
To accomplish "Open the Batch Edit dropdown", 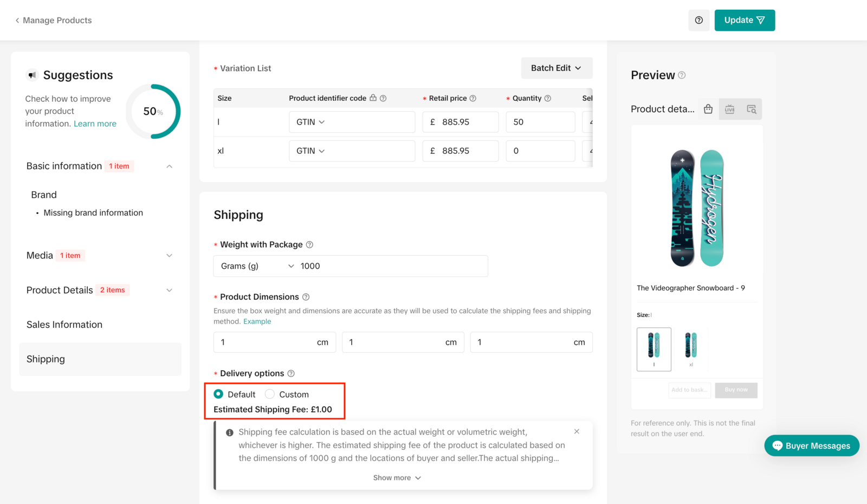I will [x=556, y=68].
